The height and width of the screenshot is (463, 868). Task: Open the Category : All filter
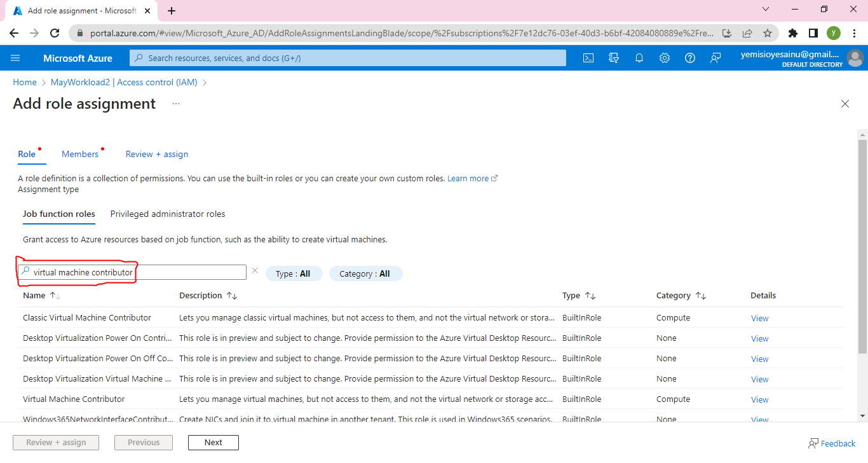pos(365,273)
